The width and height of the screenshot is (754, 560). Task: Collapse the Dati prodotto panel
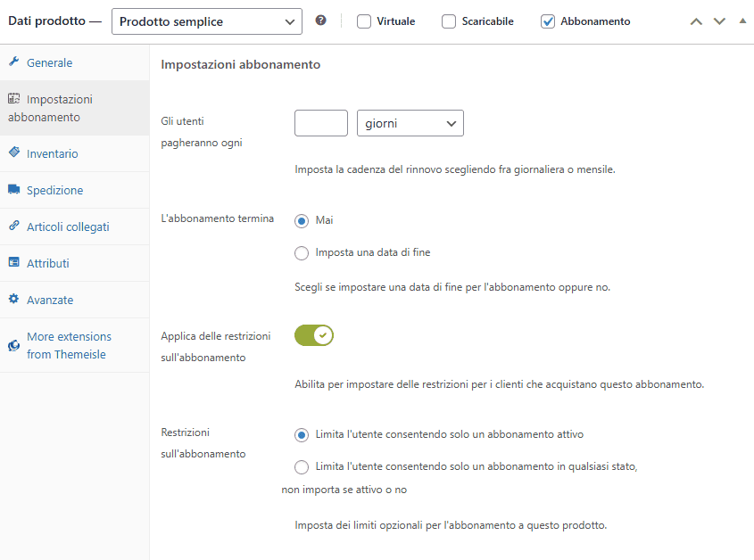pyautogui.click(x=742, y=20)
